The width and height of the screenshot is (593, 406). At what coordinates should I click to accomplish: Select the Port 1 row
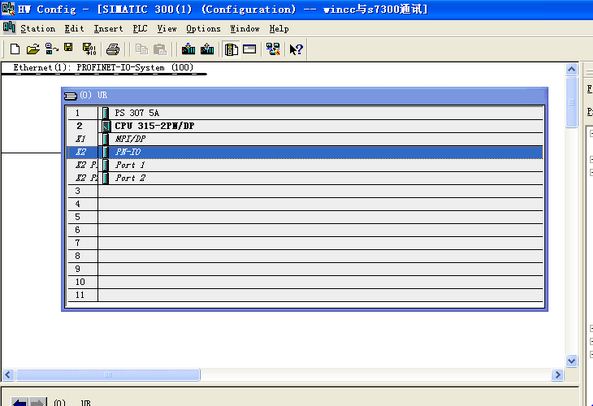tap(305, 165)
